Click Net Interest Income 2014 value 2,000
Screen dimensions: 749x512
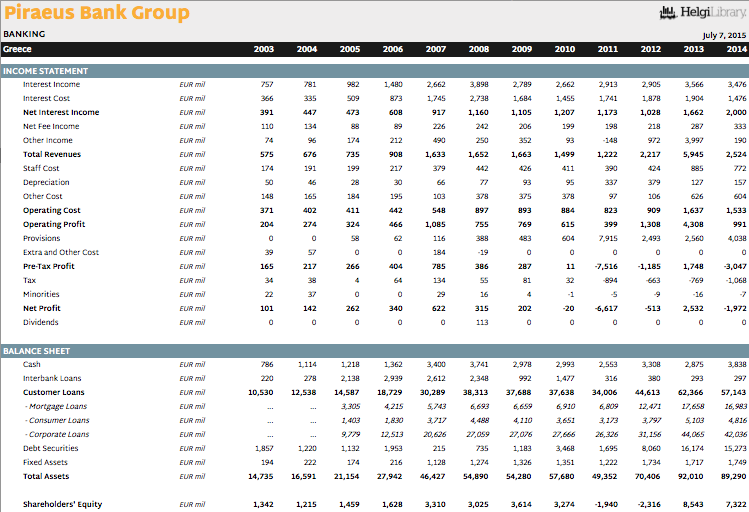(x=736, y=112)
